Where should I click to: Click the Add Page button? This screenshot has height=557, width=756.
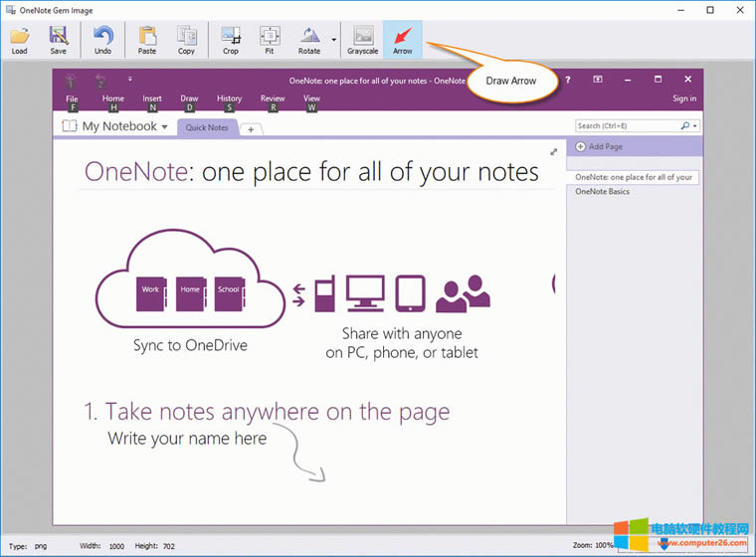click(605, 146)
